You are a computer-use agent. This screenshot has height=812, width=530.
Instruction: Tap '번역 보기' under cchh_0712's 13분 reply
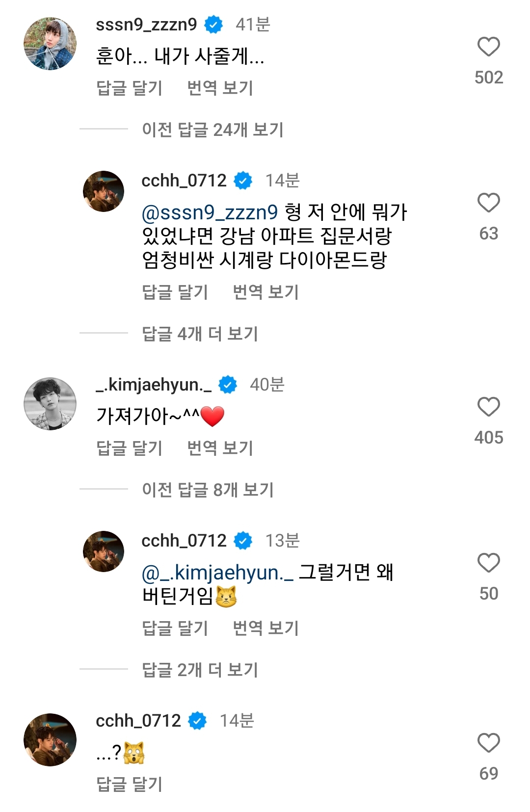(265, 628)
